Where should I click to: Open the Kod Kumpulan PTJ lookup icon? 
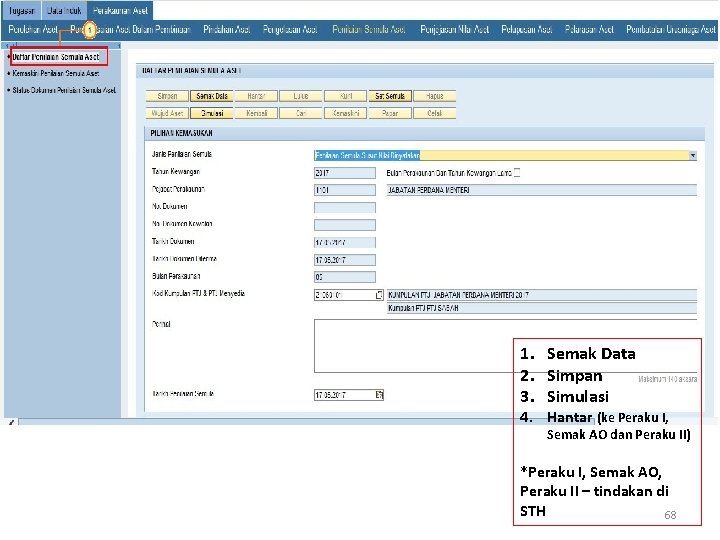379,295
